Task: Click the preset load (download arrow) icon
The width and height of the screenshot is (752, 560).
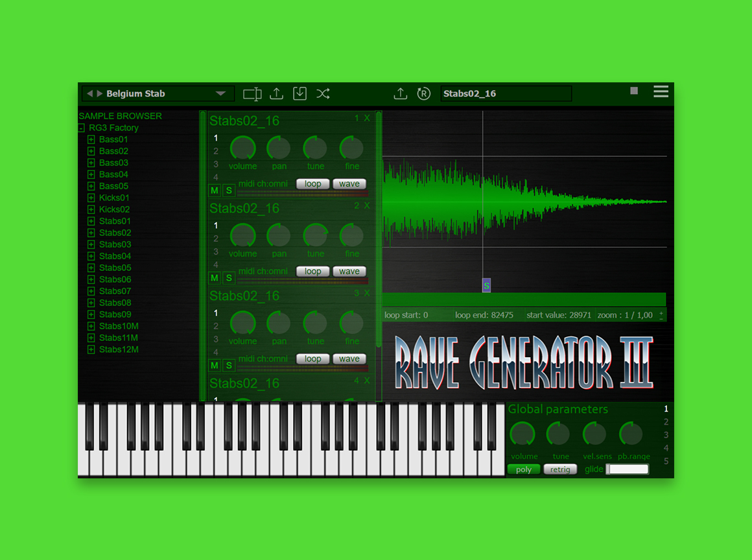Action: coord(300,93)
